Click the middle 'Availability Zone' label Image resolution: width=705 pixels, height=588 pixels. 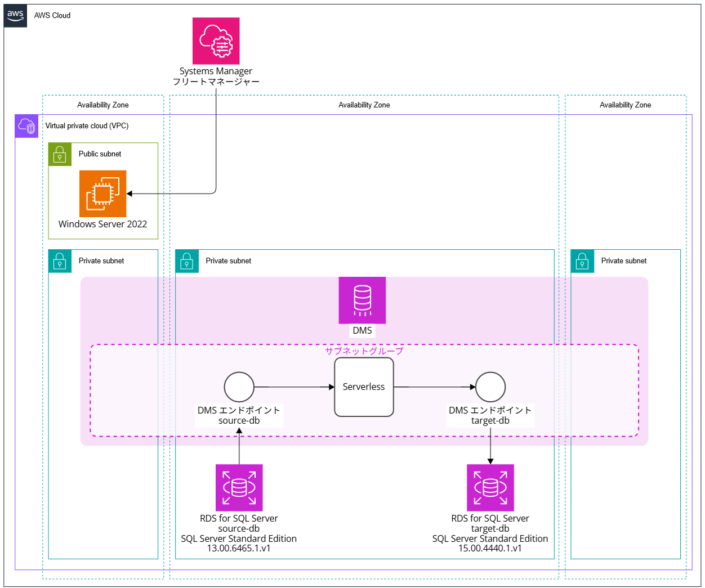click(x=364, y=105)
